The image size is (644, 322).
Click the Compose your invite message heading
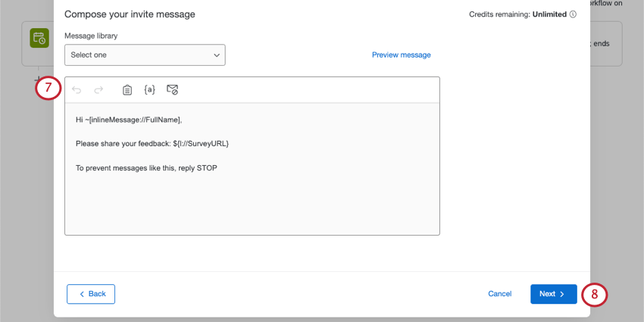[x=130, y=14]
